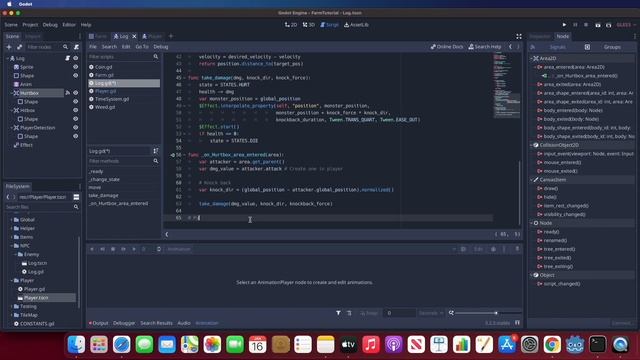
Task: Open Chrome from the dock
Action: point(552,344)
